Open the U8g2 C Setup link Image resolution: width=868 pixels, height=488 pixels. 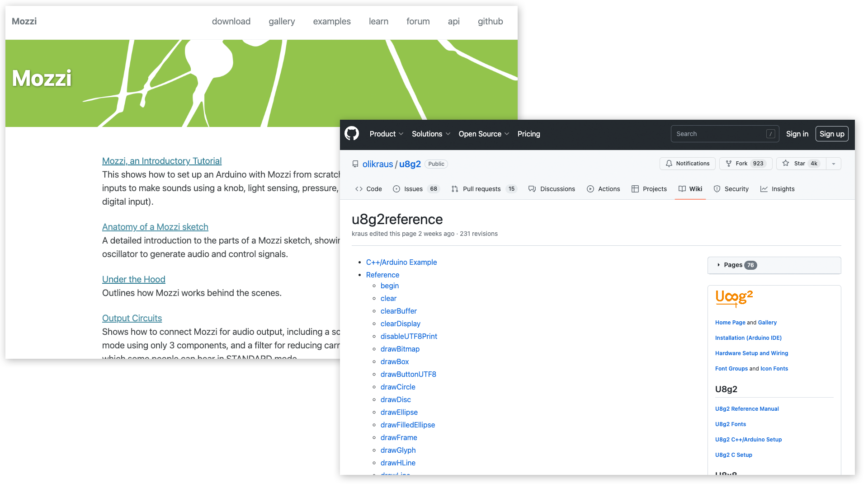click(734, 455)
